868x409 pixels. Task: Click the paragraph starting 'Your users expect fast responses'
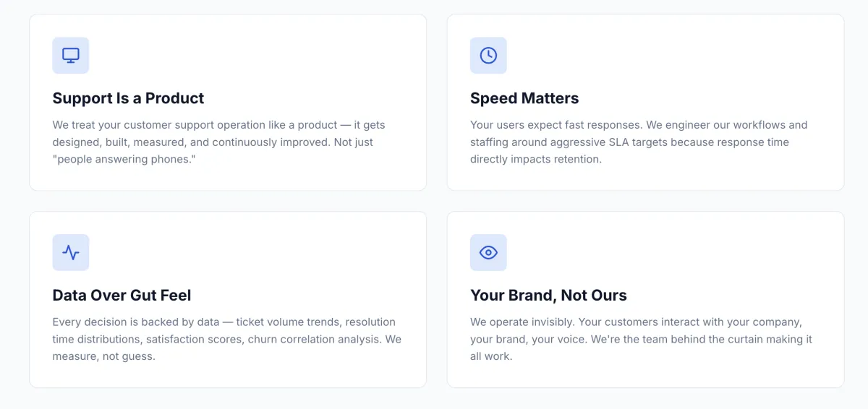[639, 142]
